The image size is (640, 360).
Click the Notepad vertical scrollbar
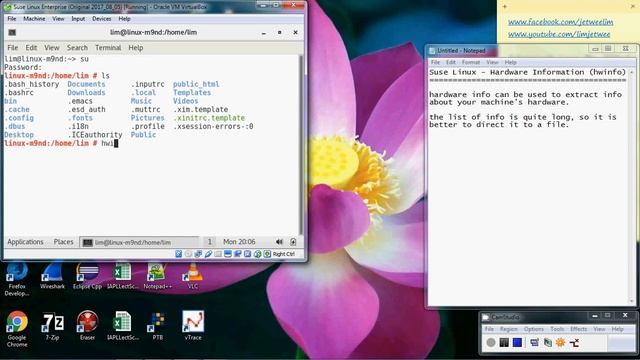pyautogui.click(x=632, y=187)
